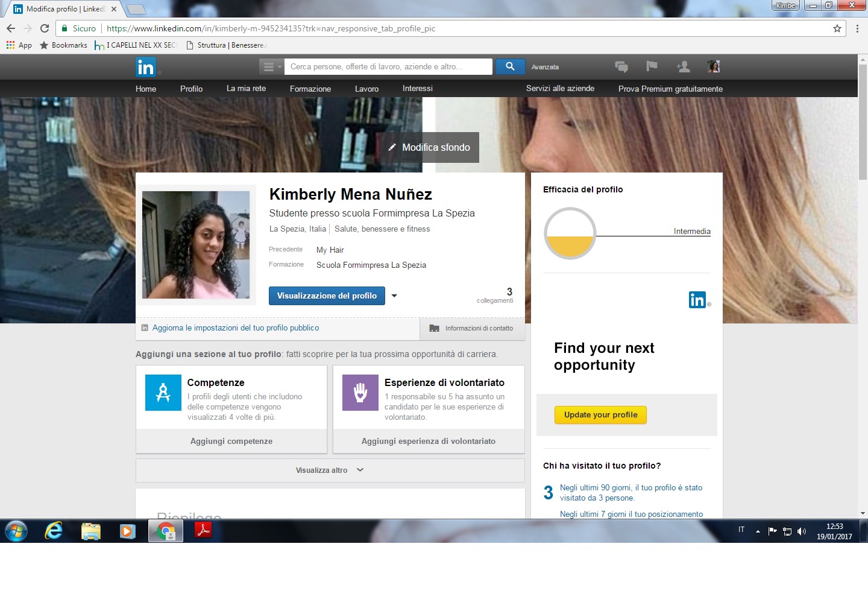This screenshot has width=868, height=611.
Task: Click Aggiorna le impostazioni del profilo pubblico
Action: point(236,328)
